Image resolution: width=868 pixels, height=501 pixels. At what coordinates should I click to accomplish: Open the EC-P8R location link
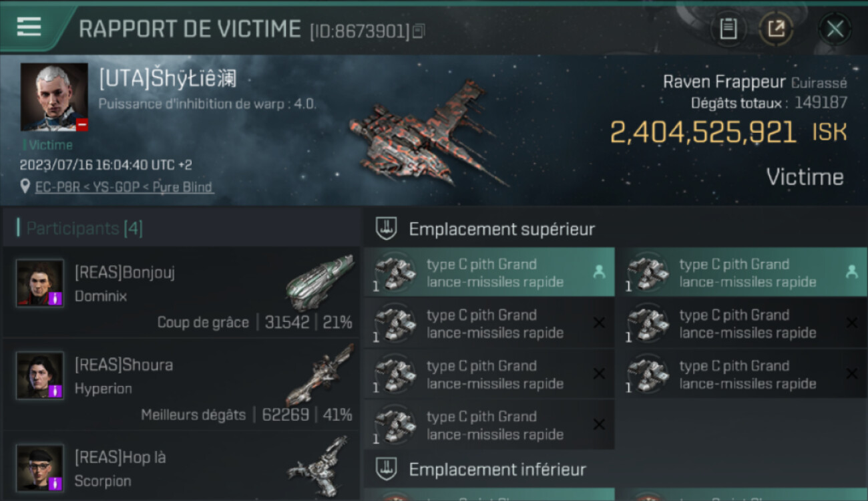pyautogui.click(x=124, y=187)
